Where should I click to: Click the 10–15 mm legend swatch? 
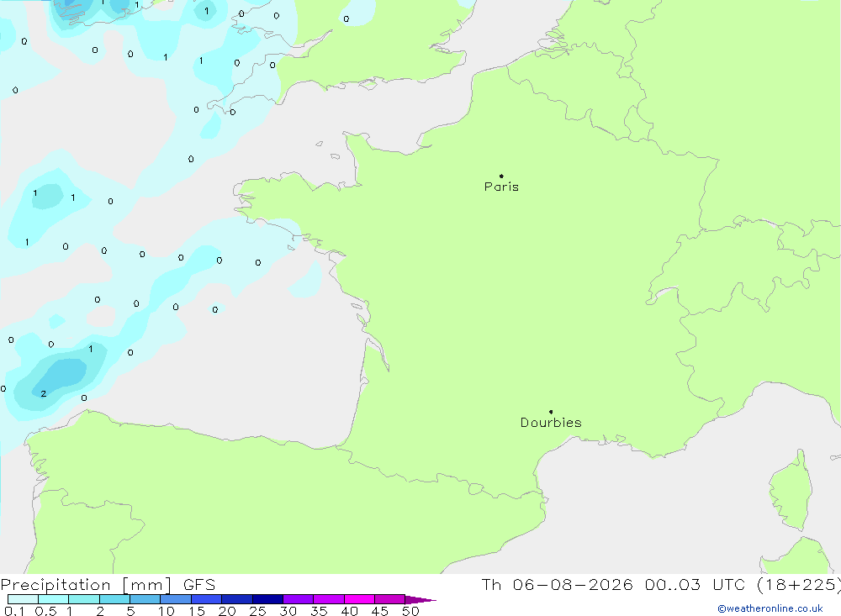click(x=176, y=599)
